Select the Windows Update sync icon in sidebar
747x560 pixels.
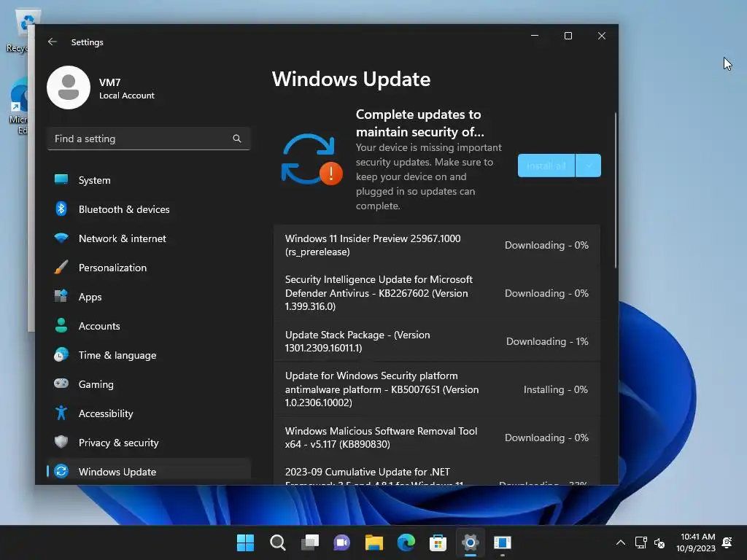pyautogui.click(x=61, y=471)
